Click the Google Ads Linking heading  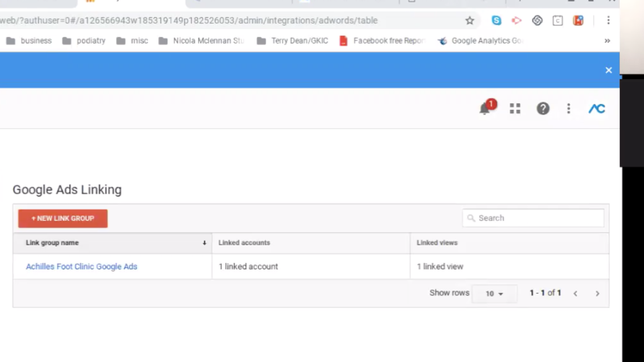(x=67, y=190)
